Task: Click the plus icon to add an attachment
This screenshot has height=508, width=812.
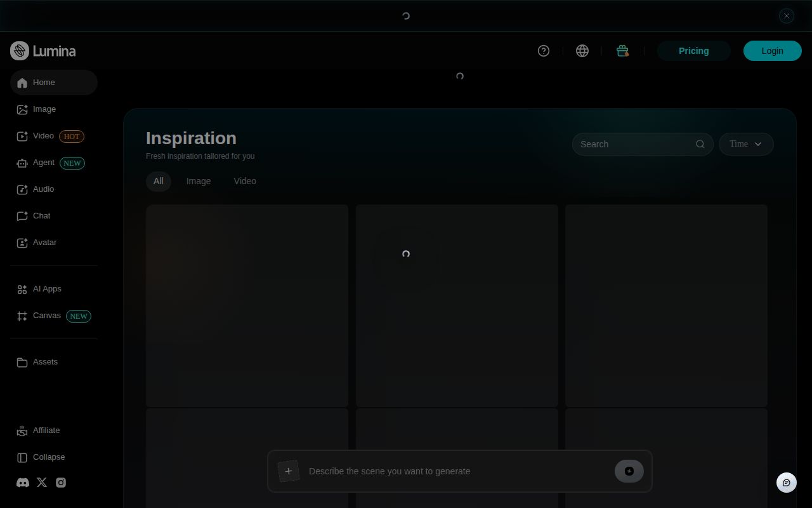Action: (289, 471)
